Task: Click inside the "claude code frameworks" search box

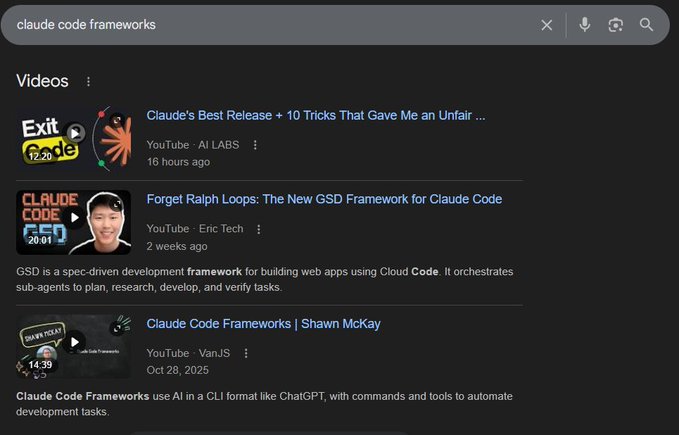Action: pos(270,25)
